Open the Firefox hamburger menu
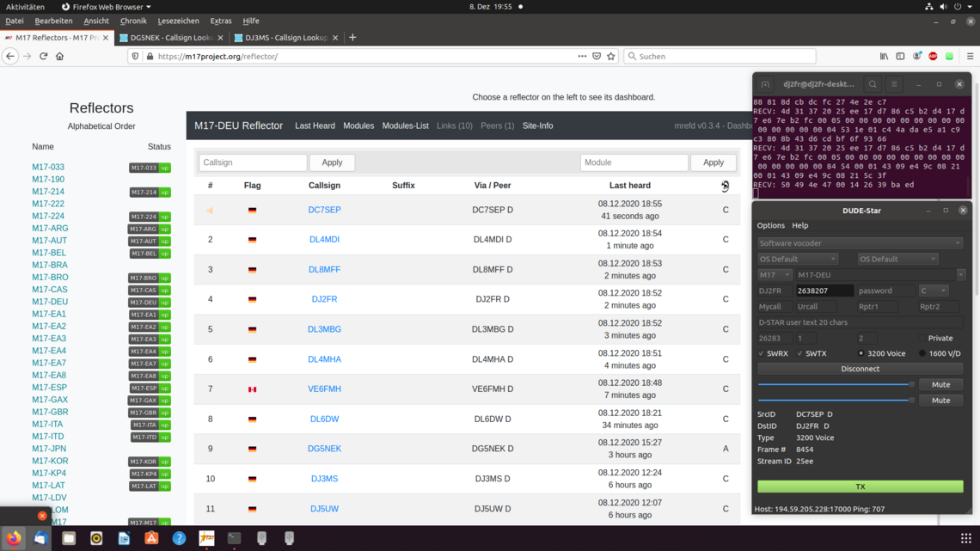This screenshot has height=551, width=980. pos(970,56)
